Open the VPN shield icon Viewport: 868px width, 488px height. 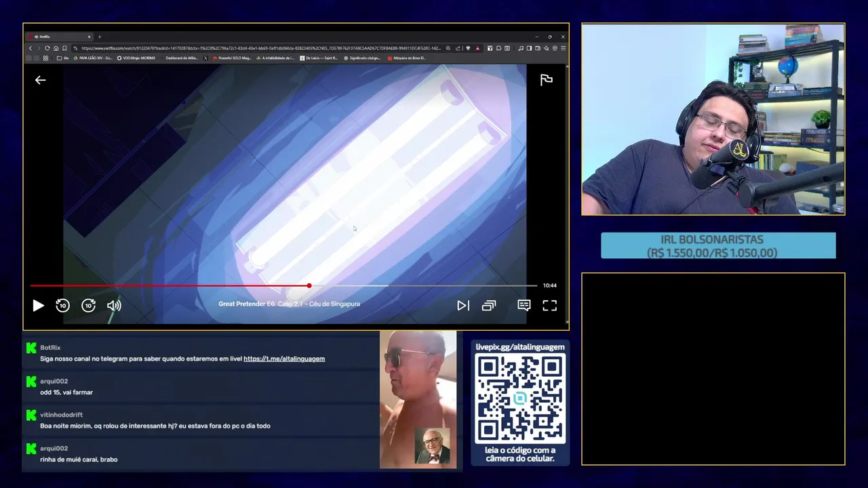[555, 48]
